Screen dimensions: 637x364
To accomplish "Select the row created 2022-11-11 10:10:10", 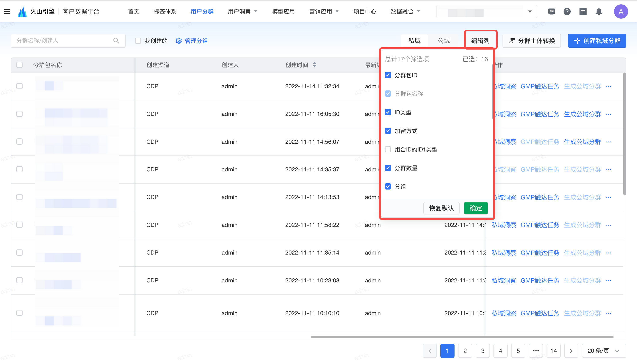I will [x=19, y=313].
